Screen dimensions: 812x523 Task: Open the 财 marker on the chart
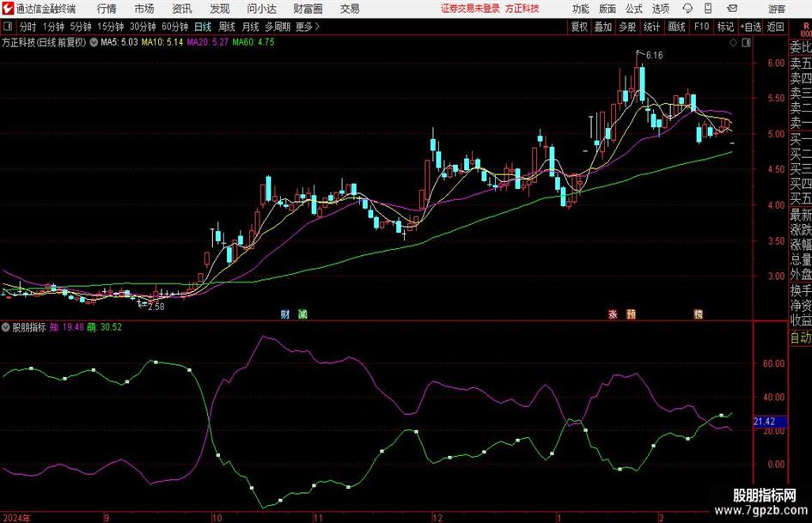pos(285,313)
